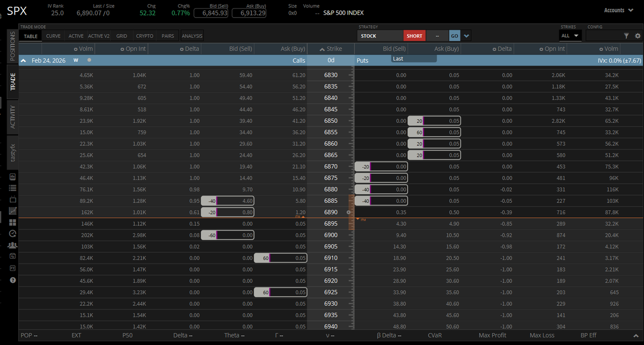The height and width of the screenshot is (345, 644).
Task: Open the tastyfx side tab
Action: pos(12,152)
